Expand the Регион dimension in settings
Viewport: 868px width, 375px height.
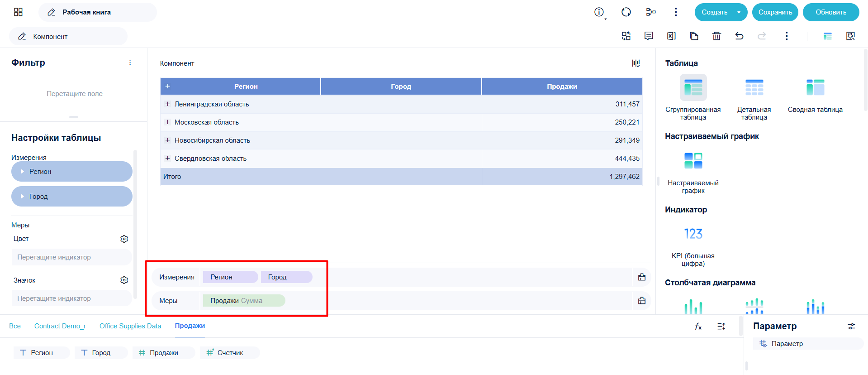click(22, 172)
